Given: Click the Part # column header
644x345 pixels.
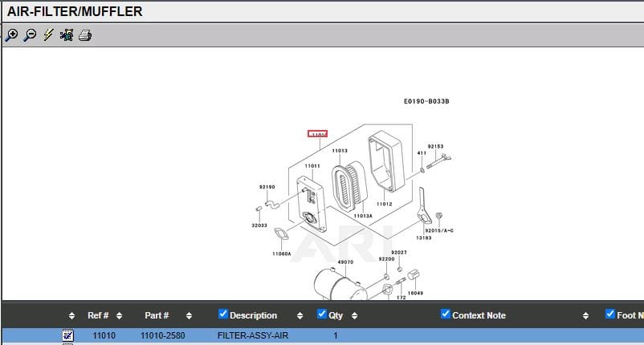Looking at the screenshot, I should click(157, 315).
